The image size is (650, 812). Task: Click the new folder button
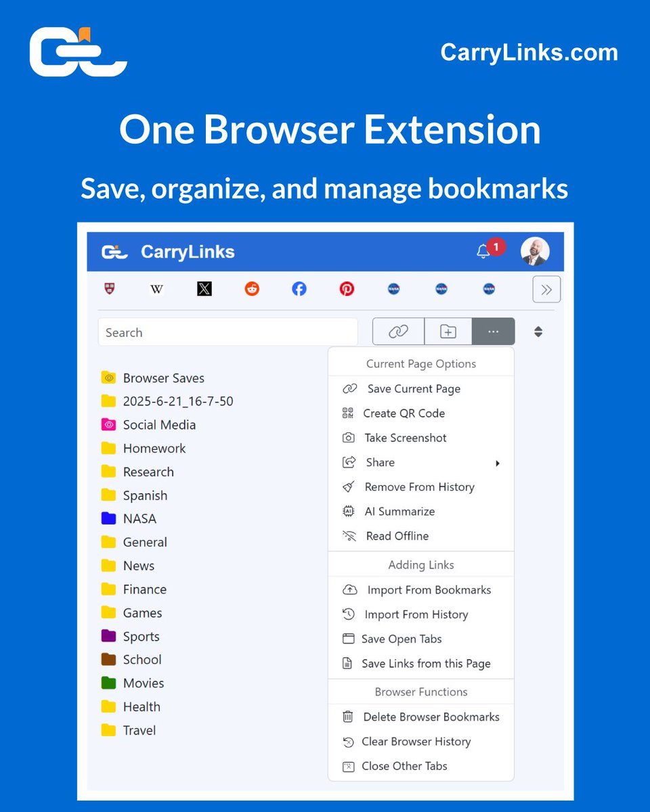[448, 332]
